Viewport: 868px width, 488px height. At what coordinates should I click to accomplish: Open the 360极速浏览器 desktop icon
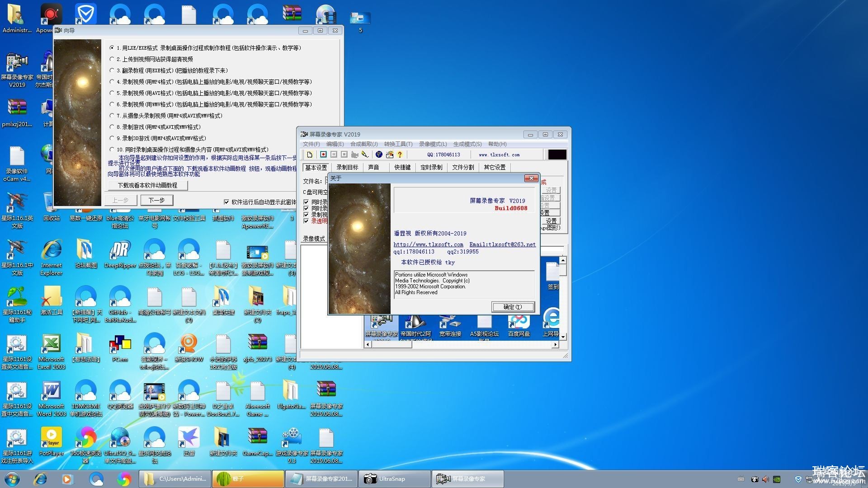pos(86,446)
